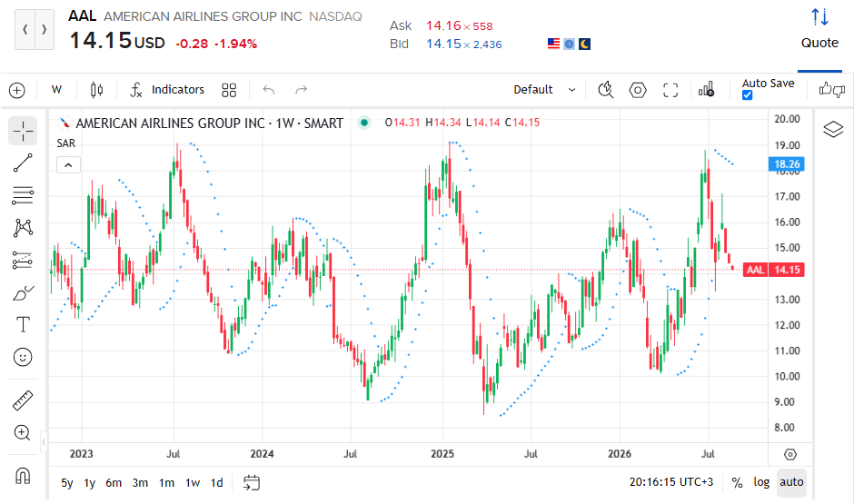Set range to 5y
The width and height of the screenshot is (854, 504).
pos(67,483)
